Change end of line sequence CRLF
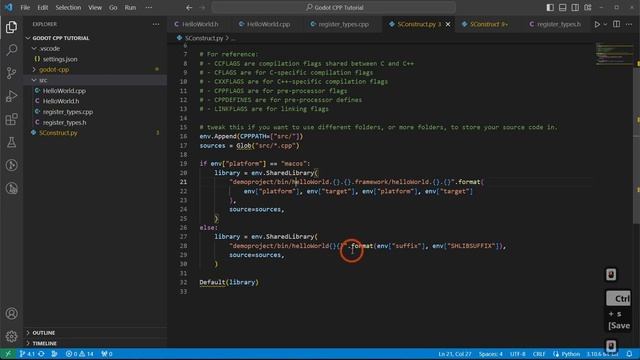Screen dimensions: 640x360 539,354
